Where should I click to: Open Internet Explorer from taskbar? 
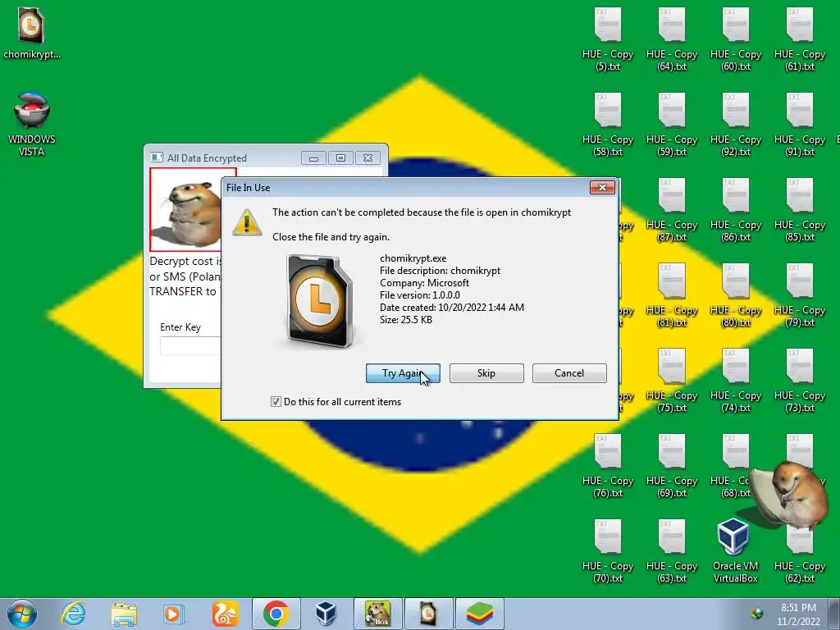click(x=73, y=614)
